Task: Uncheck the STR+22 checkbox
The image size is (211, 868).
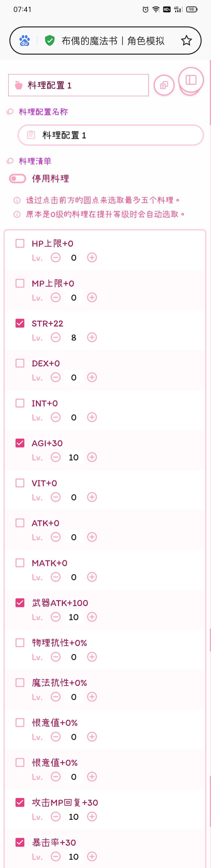Action: coord(20,323)
